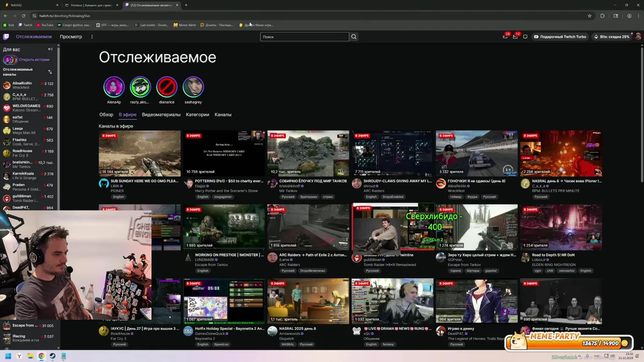Open Chrome extensions puzzle icon
644x362 pixels.
click(602, 16)
